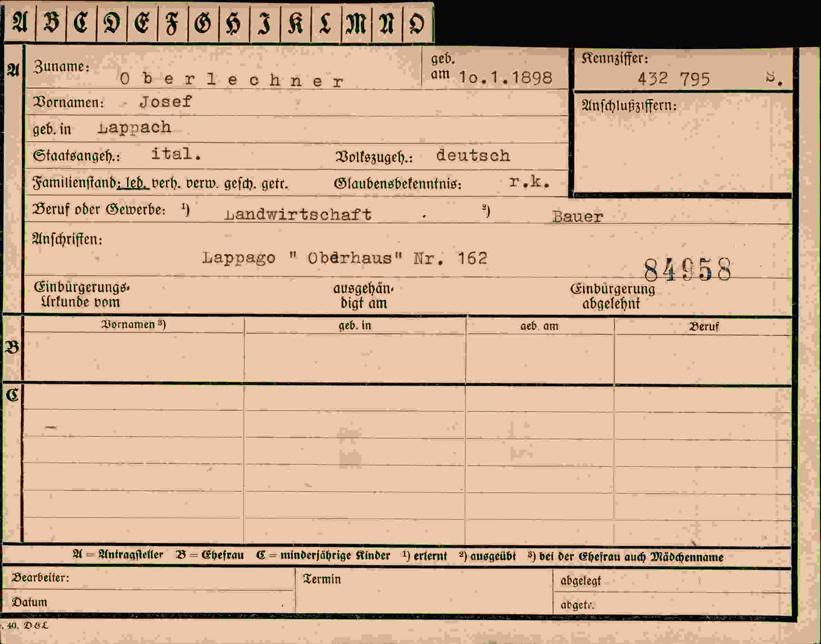Click the Staatsangeh. label
The image size is (821, 644).
coord(77,156)
